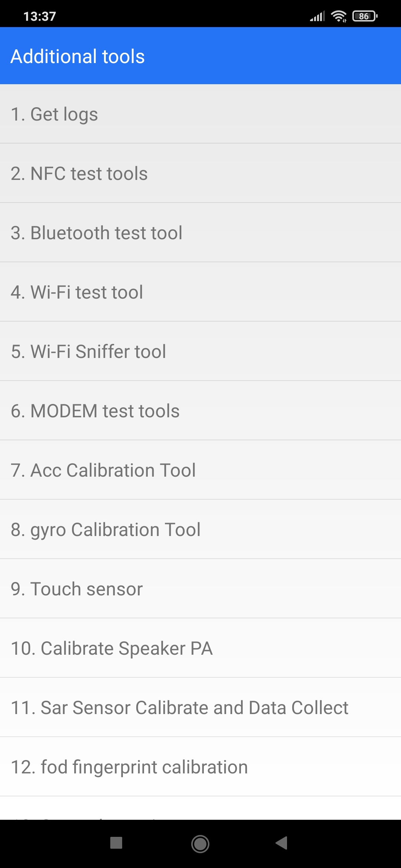The width and height of the screenshot is (401, 868).
Task: Choose the Touch sensor option
Action: 200,589
